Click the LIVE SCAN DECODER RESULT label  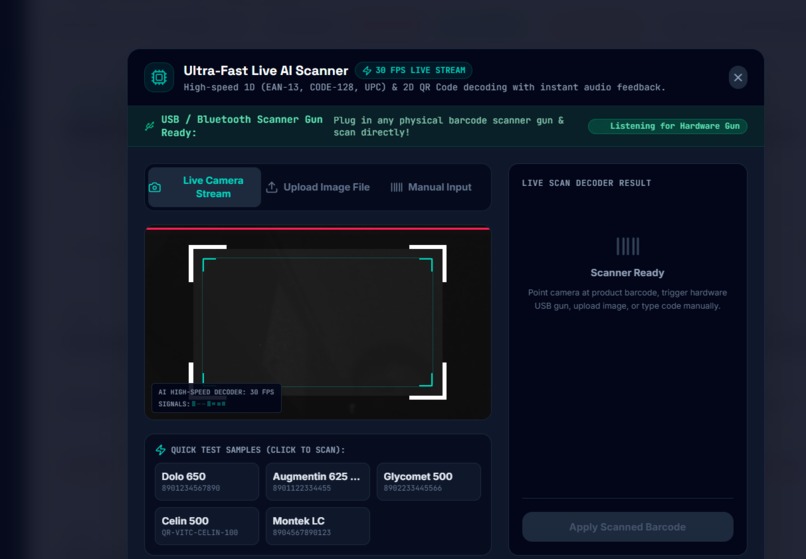coord(587,183)
